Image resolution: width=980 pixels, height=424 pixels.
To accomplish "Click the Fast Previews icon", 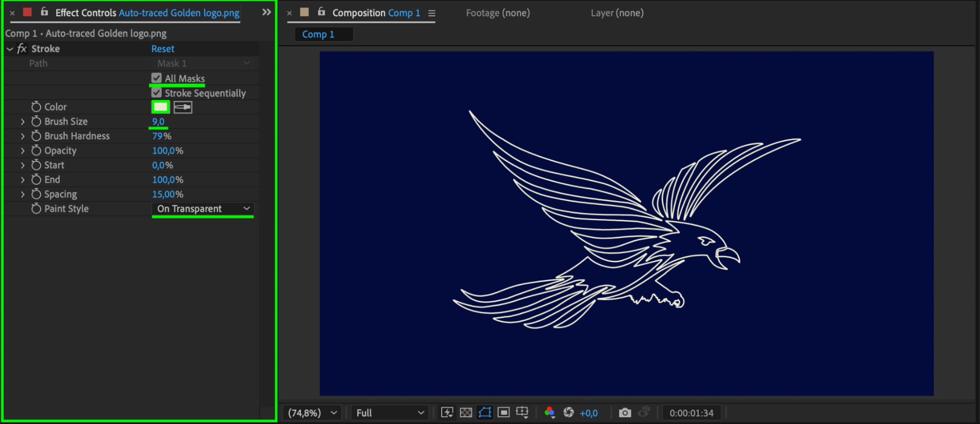I will (x=447, y=413).
